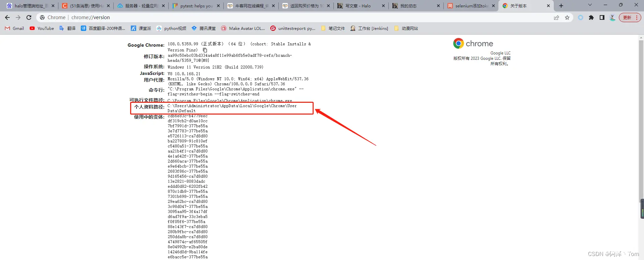The height and width of the screenshot is (260, 644).
Task: Open the Gmail bookmark
Action: click(14, 29)
